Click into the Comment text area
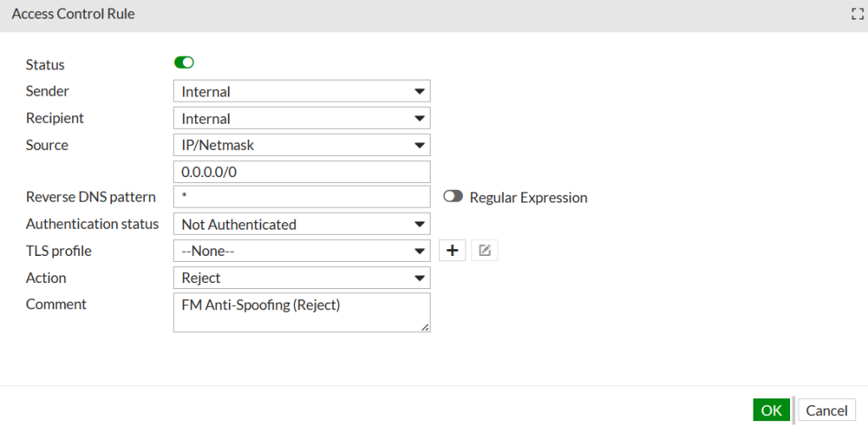 click(301, 312)
